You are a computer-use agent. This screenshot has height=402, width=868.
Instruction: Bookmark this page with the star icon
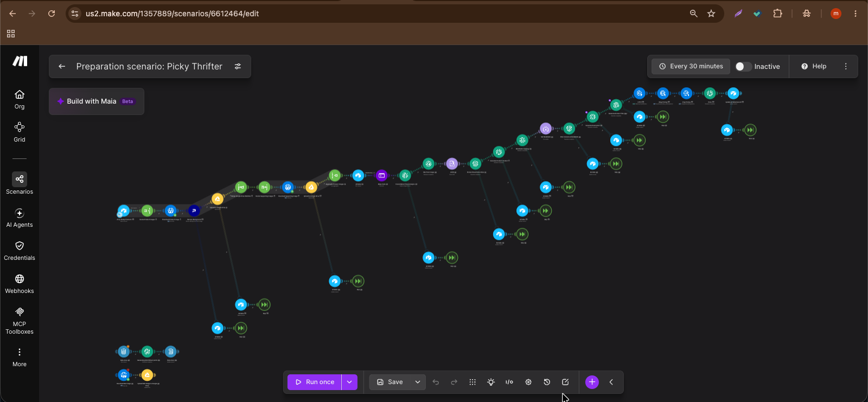[x=711, y=14]
